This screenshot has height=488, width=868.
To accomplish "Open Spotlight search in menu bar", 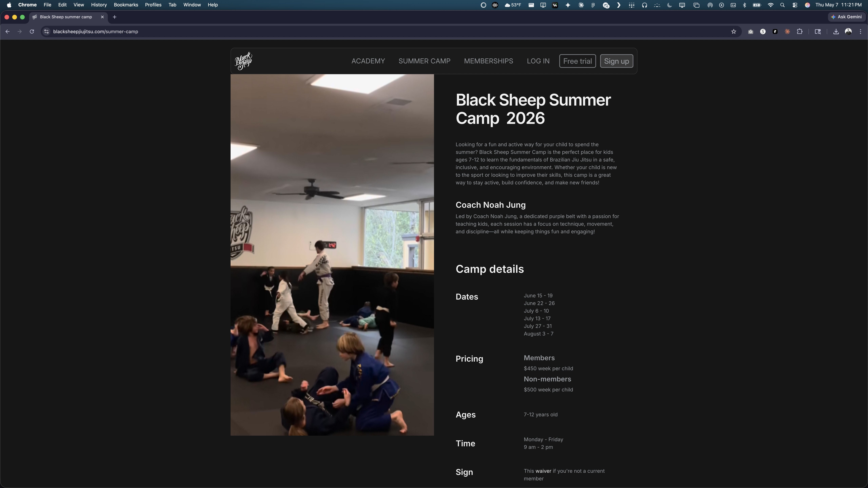I will point(782,5).
